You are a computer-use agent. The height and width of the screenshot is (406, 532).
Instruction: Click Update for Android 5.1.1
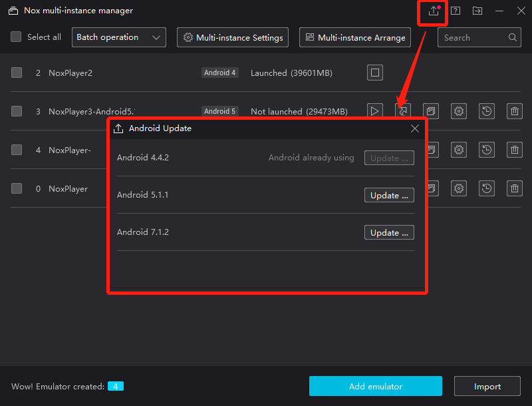coord(389,195)
